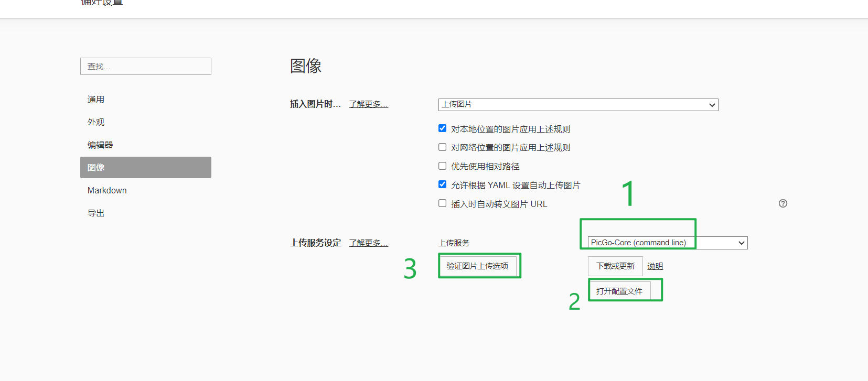Select Markdown in the settings sidebar
868x381 pixels.
coord(146,190)
